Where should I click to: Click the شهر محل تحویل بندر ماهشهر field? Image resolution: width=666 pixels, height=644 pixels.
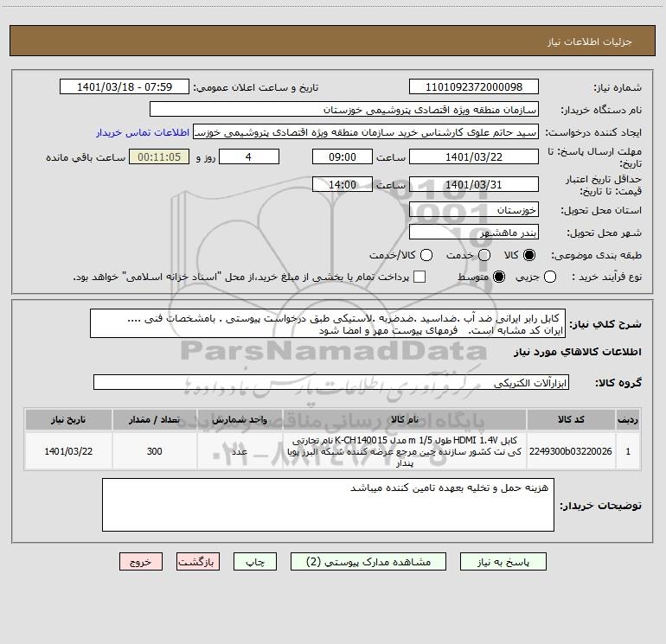point(474,233)
